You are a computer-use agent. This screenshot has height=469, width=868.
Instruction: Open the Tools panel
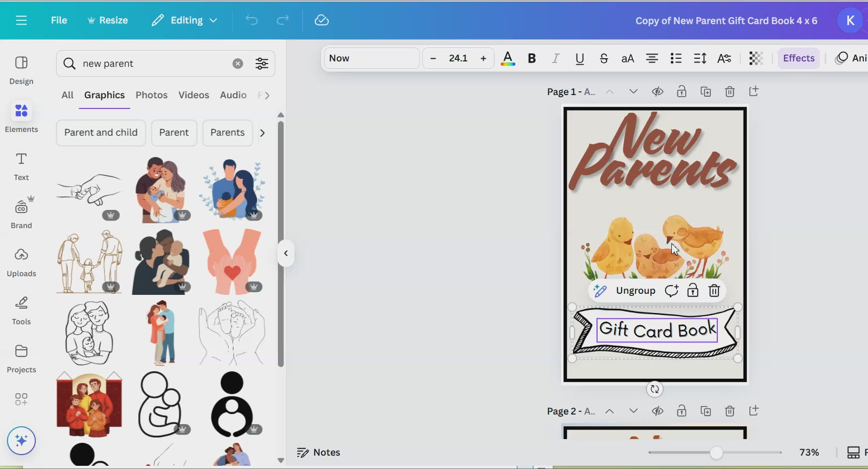[21, 310]
